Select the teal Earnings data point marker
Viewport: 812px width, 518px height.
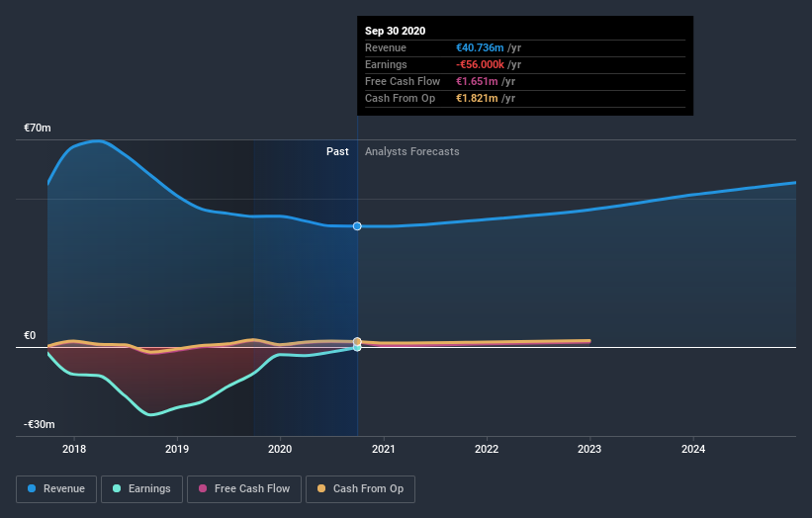pos(357,348)
